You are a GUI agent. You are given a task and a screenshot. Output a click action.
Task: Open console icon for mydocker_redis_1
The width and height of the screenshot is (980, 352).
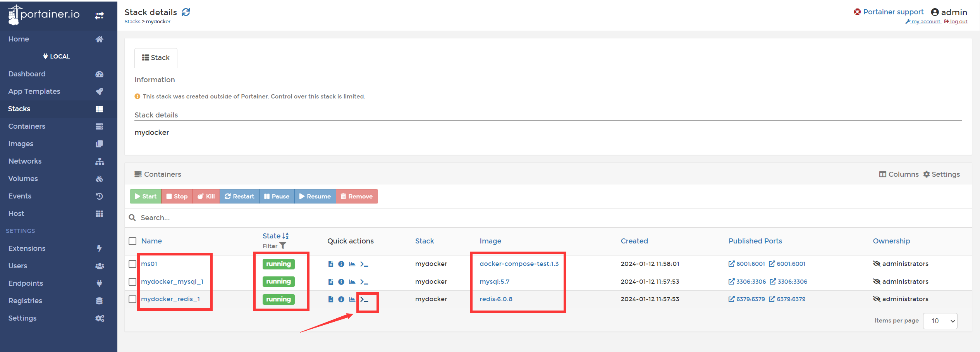364,299
